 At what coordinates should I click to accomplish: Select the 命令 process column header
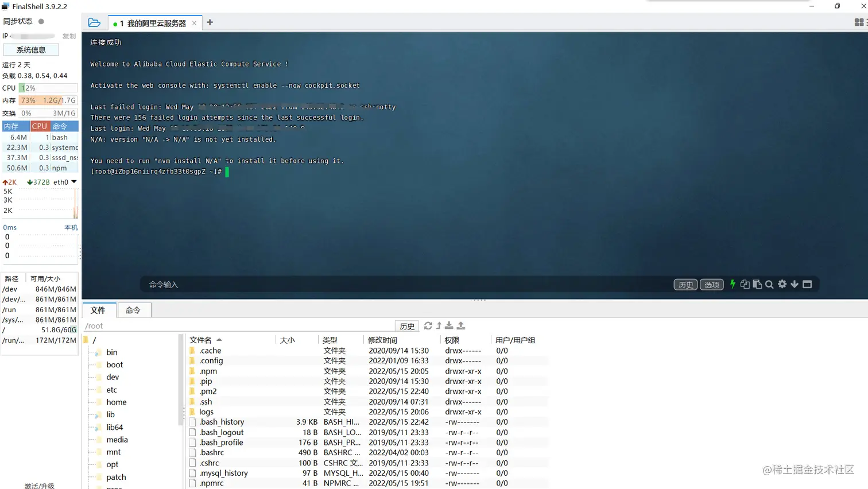point(64,126)
